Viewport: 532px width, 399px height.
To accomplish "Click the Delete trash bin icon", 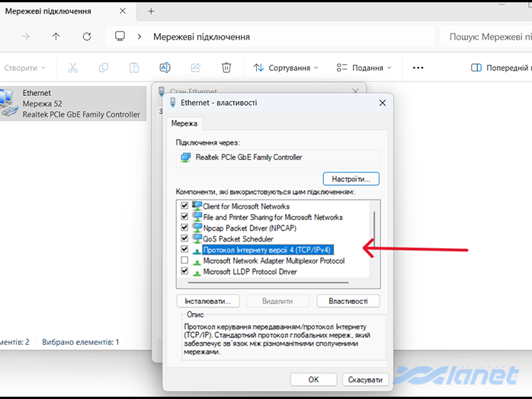I will [226, 68].
